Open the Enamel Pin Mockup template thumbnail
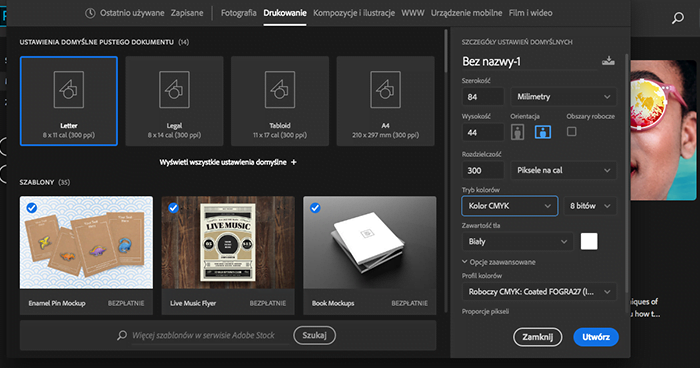 point(86,243)
